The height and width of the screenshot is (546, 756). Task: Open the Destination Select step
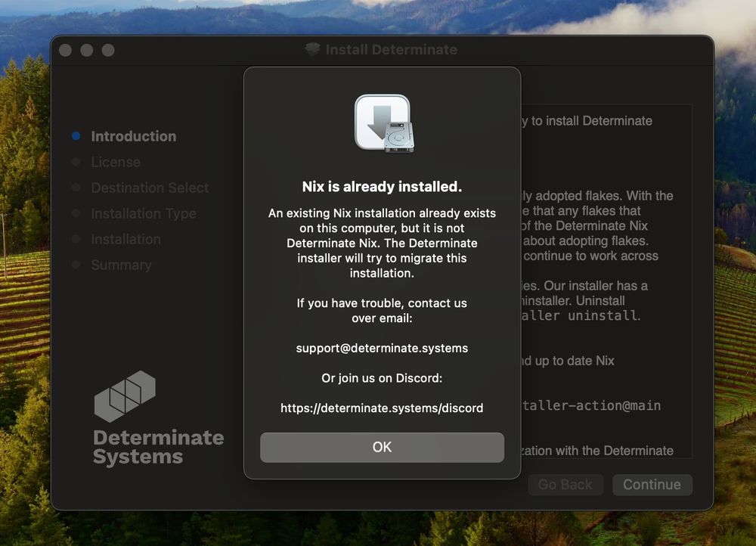pos(150,188)
